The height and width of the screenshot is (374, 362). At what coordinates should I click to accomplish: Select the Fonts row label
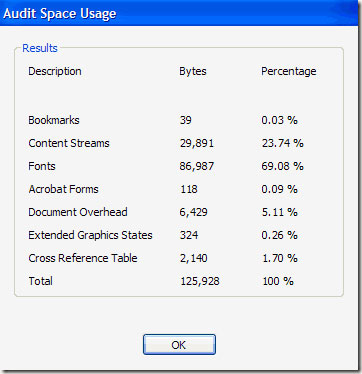click(x=42, y=166)
